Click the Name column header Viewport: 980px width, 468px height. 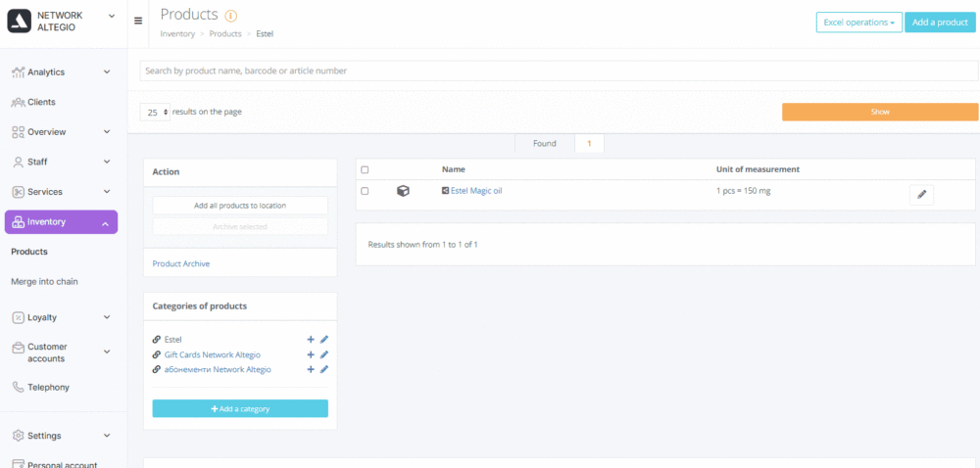coord(453,169)
